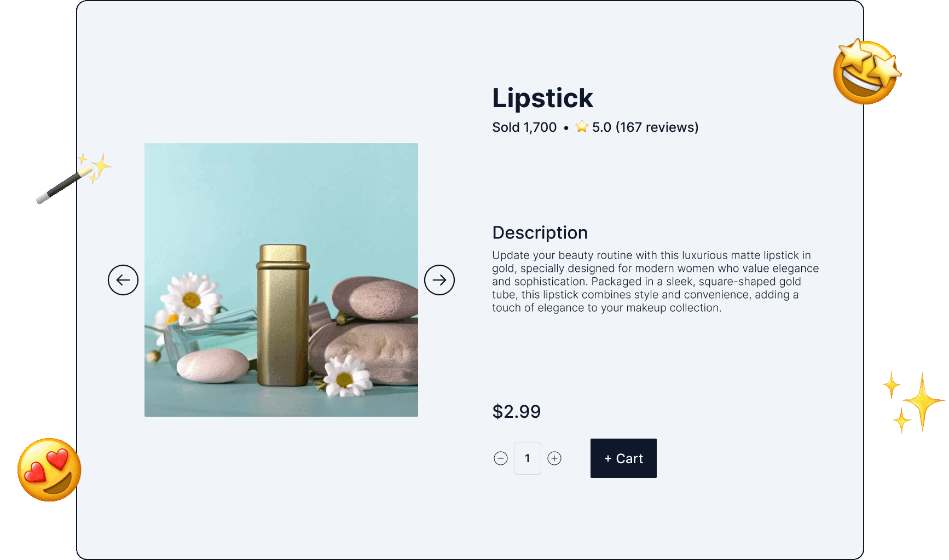
Task: Click the $2.99 price label
Action: [516, 411]
